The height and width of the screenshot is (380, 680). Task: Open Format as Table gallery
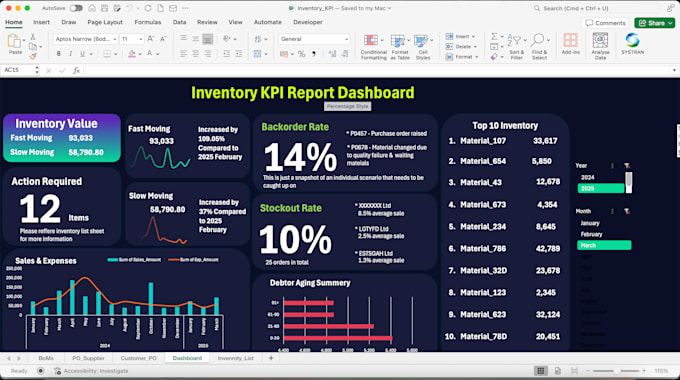tap(400, 47)
